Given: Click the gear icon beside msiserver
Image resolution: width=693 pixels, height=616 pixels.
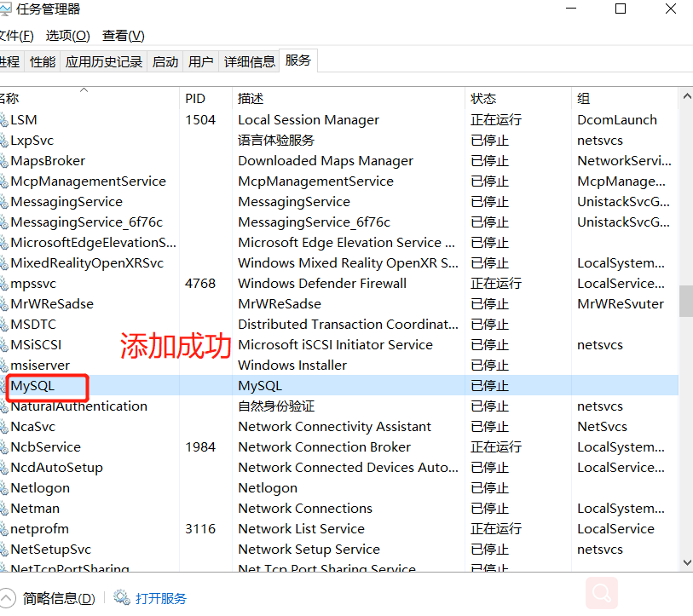Looking at the screenshot, I should pos(4,366).
